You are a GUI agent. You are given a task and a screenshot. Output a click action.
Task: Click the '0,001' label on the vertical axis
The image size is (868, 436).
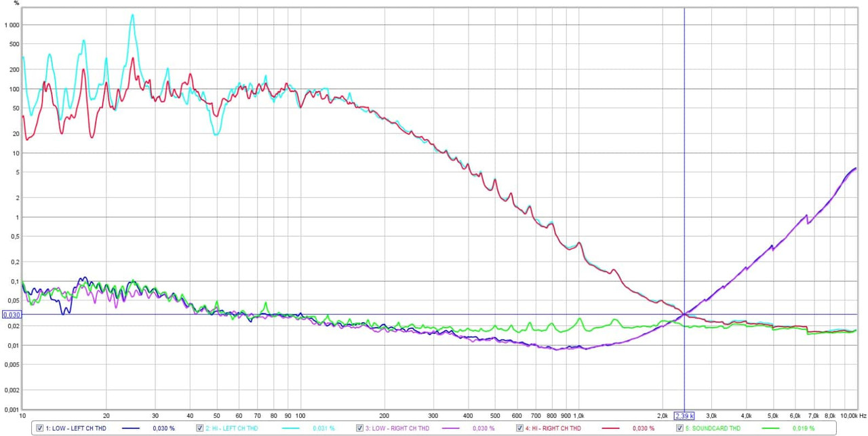13,410
